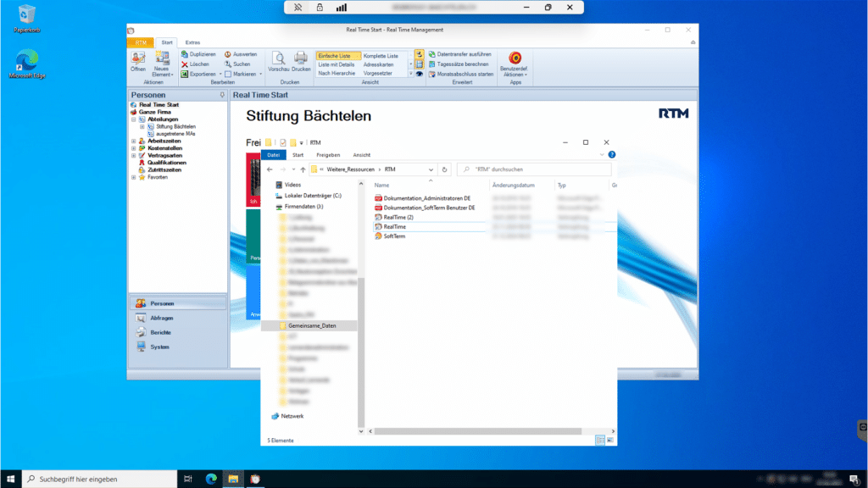Toggle the eye visibility icon in Ansicht group
The height and width of the screenshot is (488, 868).
click(419, 75)
